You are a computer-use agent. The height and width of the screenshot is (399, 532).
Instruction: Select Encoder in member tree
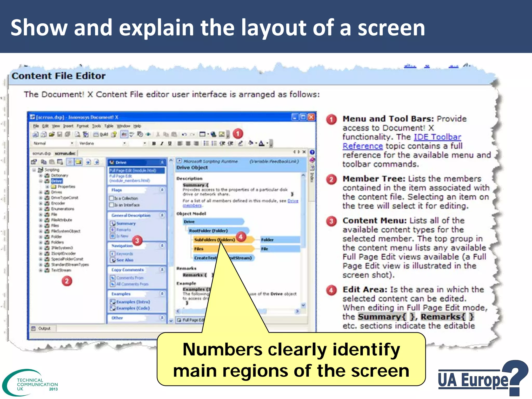click(x=58, y=203)
